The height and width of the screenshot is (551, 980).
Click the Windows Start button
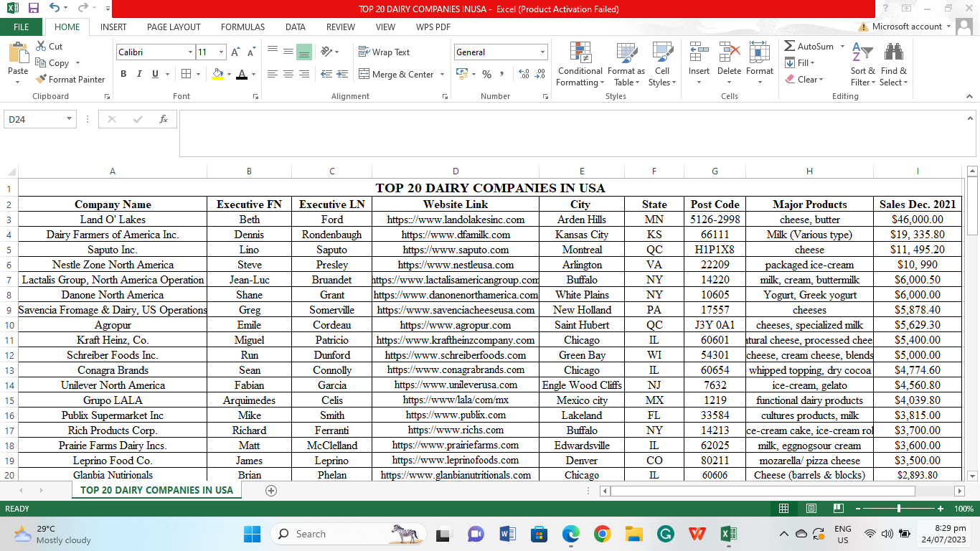(x=252, y=534)
